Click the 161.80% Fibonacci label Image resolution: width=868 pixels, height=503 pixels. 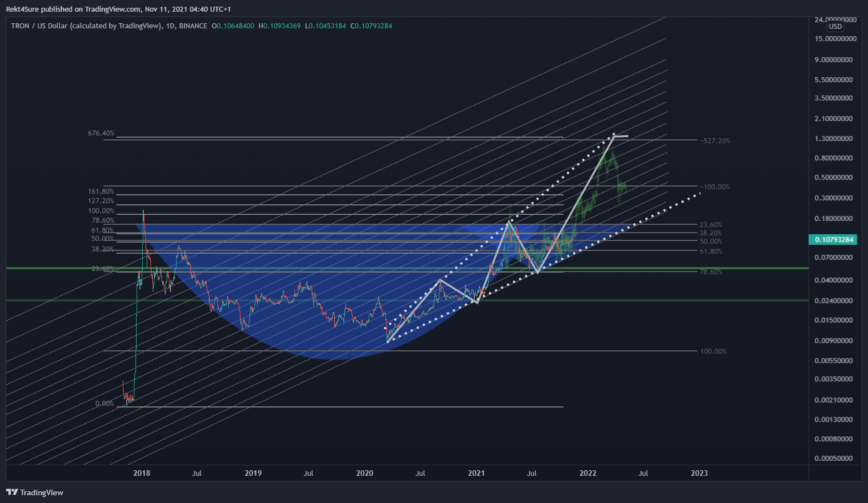[x=101, y=192]
